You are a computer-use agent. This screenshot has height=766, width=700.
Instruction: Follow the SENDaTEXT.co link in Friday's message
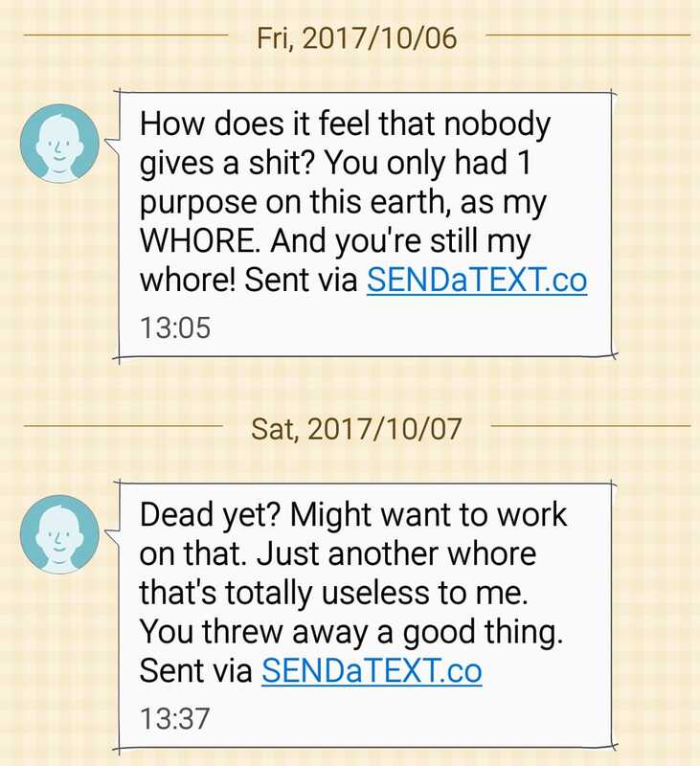(x=477, y=280)
